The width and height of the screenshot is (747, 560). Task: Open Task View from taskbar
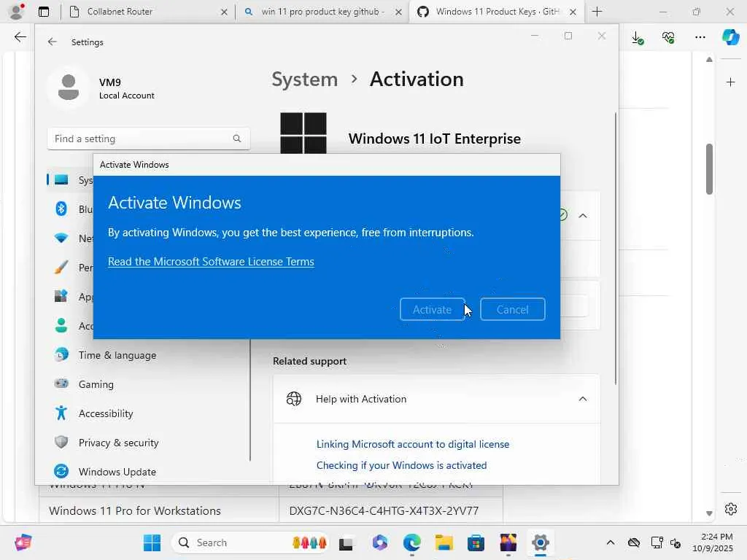tap(346, 542)
